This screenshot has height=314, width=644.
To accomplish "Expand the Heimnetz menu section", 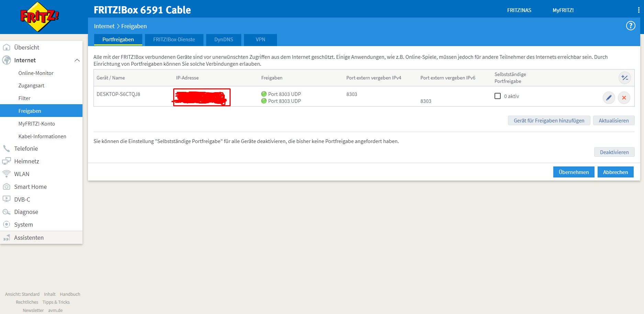I will tap(26, 161).
